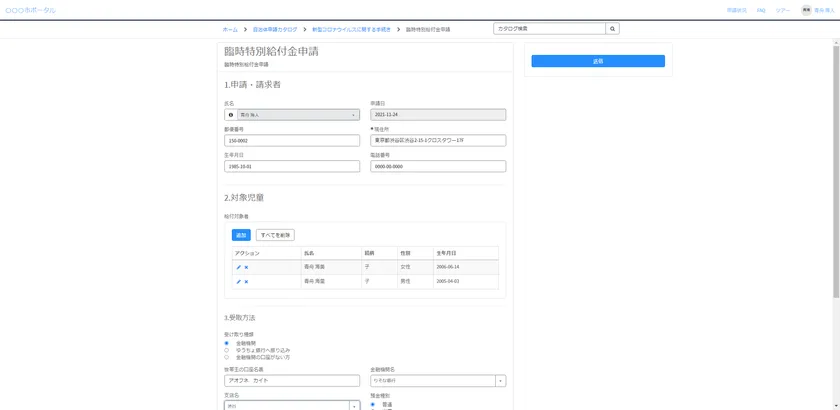Click the delete X icon in second table row
840x410 pixels.
246,282
